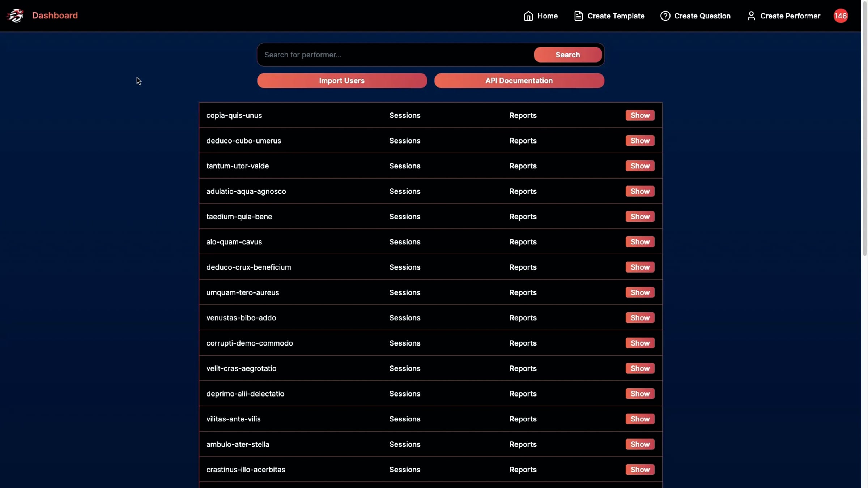Show performer venustas-bibo-addo

(640, 318)
